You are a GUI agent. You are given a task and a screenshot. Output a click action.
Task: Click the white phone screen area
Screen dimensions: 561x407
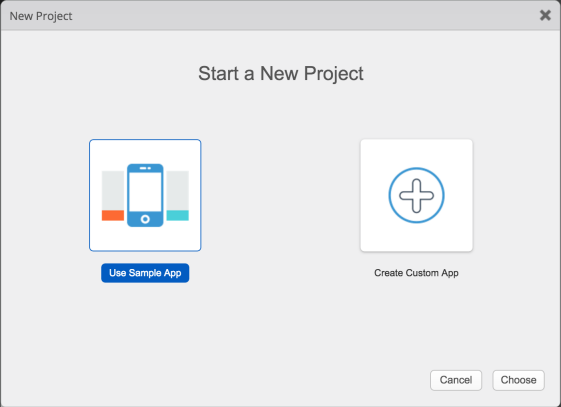[x=145, y=192]
